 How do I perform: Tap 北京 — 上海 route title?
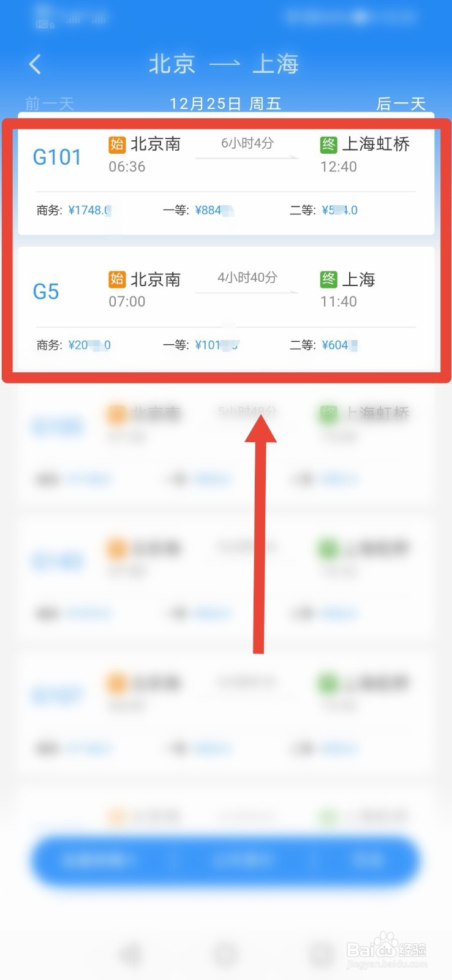click(x=224, y=64)
